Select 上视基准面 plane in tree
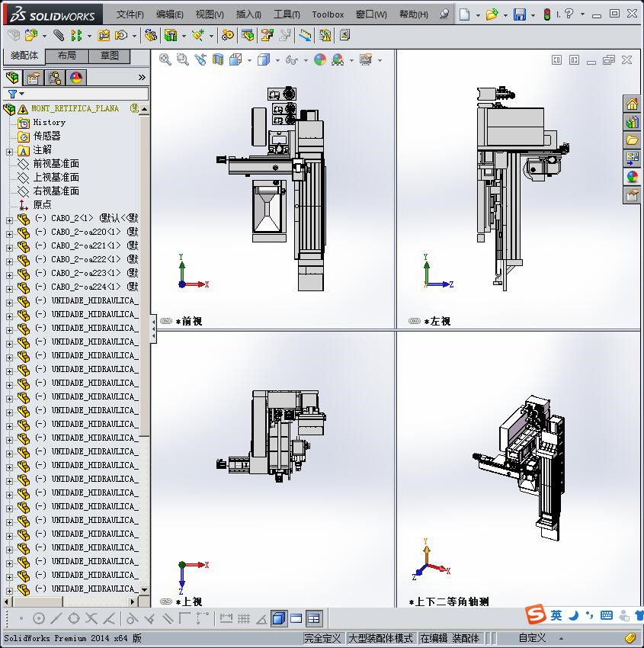This screenshot has width=644, height=648. (x=56, y=178)
